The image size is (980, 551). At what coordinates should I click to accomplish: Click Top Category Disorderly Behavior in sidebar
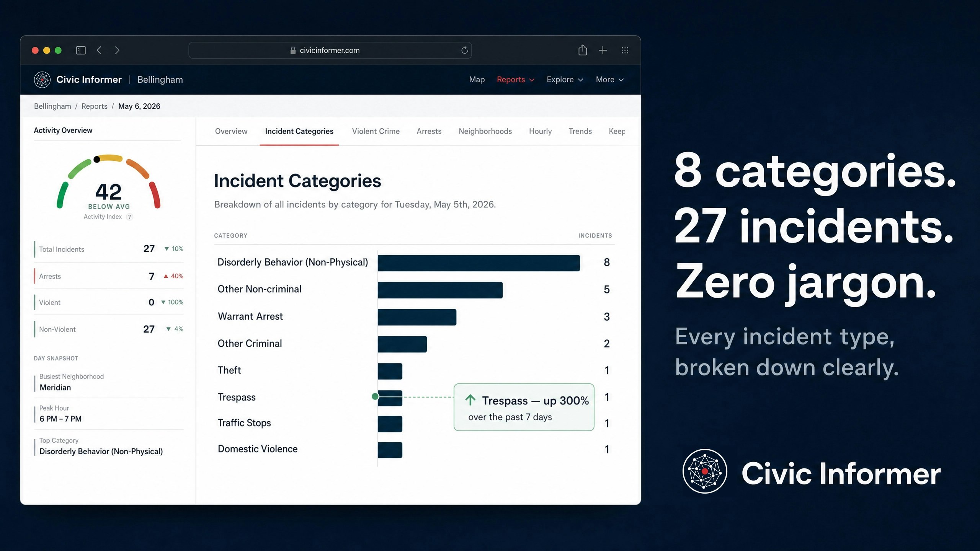101,452
